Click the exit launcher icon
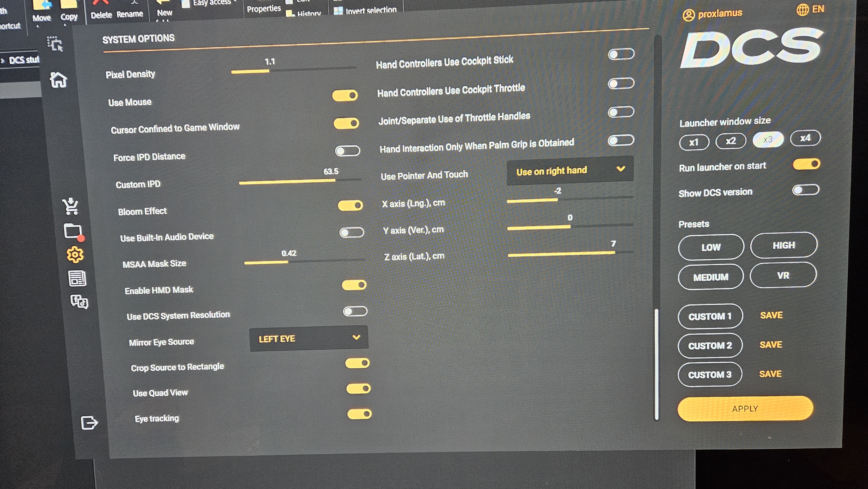 [x=89, y=423]
